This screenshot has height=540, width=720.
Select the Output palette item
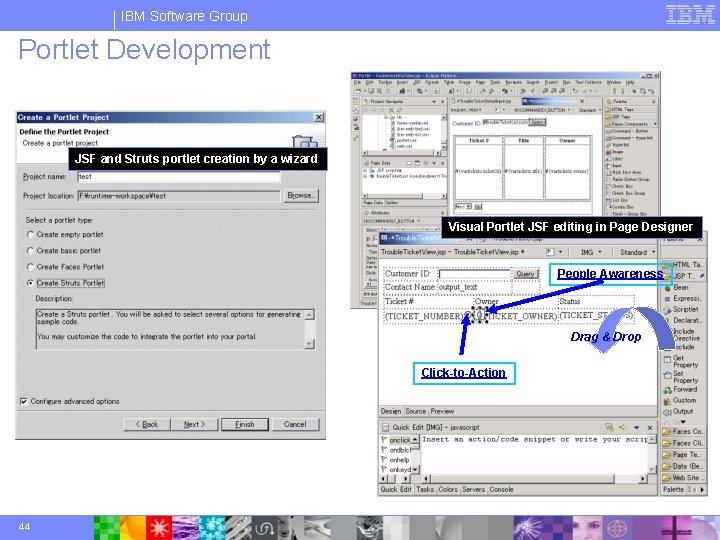click(x=678, y=411)
